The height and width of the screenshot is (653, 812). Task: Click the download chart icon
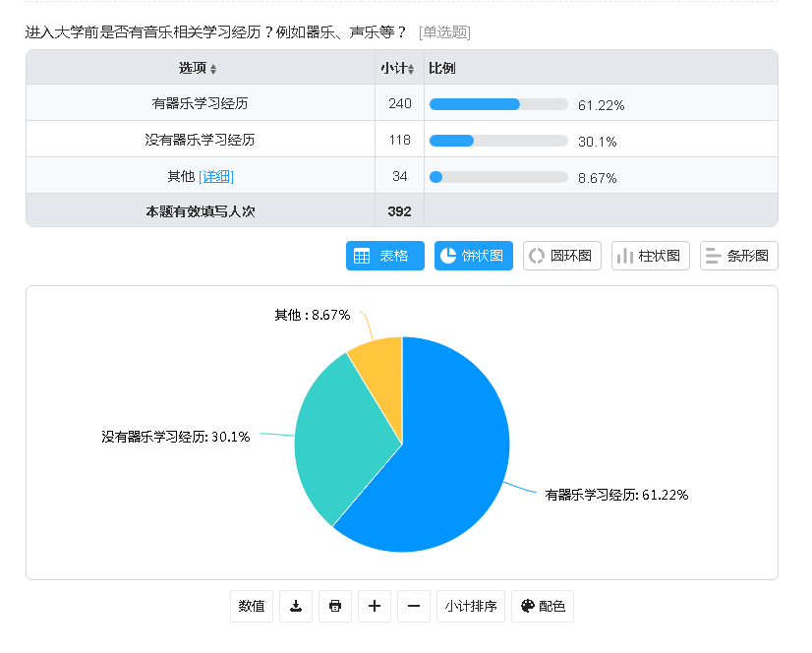295,607
